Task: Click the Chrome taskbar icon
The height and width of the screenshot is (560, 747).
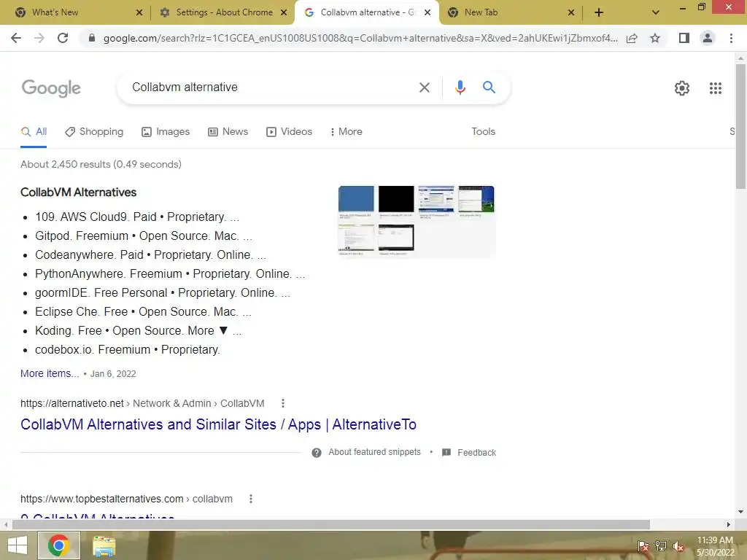Action: (58, 545)
